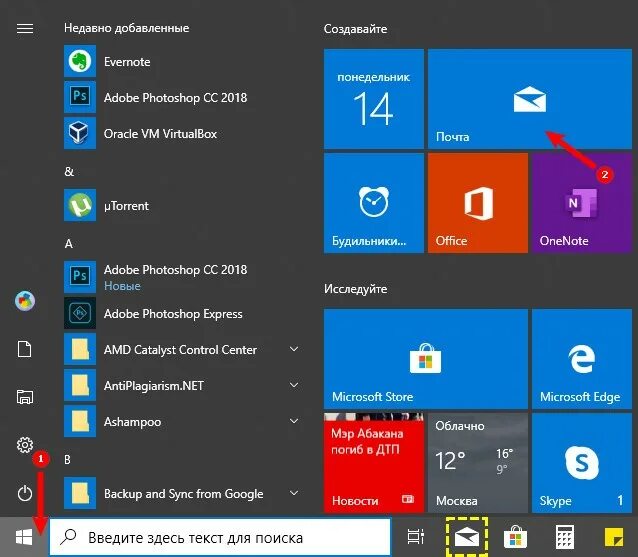Click the Windows Start button
Viewport: 638px width, 557px height.
(x=24, y=537)
